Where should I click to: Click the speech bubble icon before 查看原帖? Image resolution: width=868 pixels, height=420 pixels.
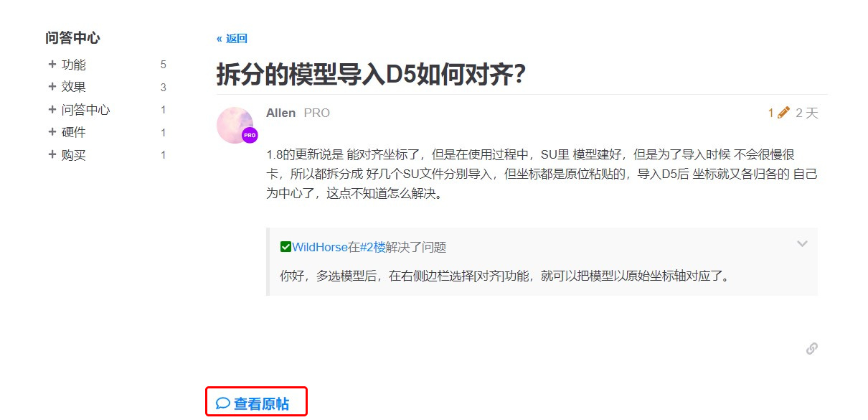223,403
